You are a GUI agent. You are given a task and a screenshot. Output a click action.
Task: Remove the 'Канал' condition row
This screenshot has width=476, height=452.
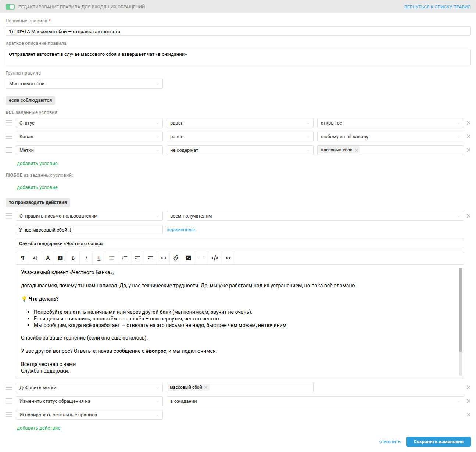[x=469, y=136]
